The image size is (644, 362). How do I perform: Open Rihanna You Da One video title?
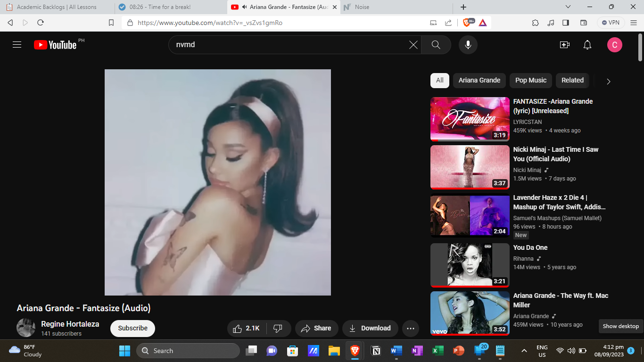pos(530,247)
